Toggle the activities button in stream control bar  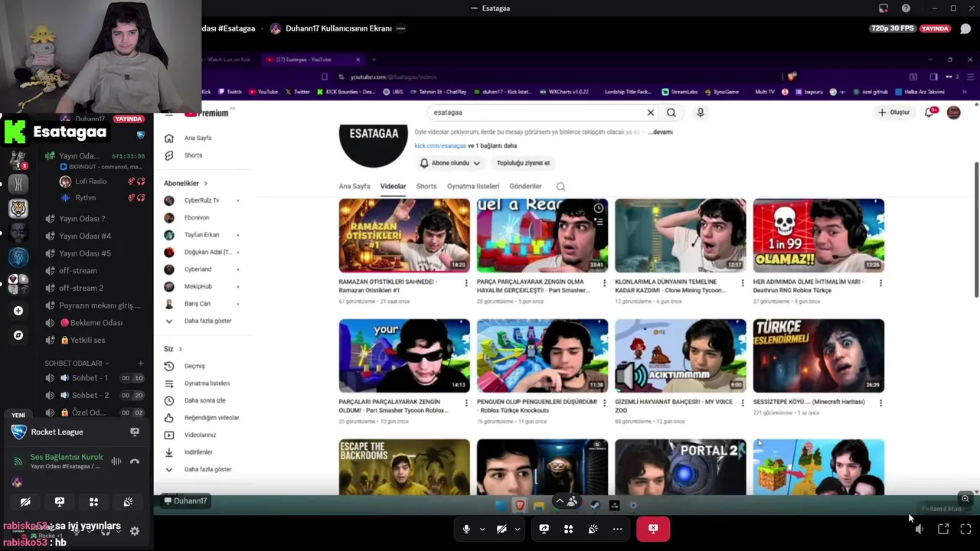(x=568, y=529)
